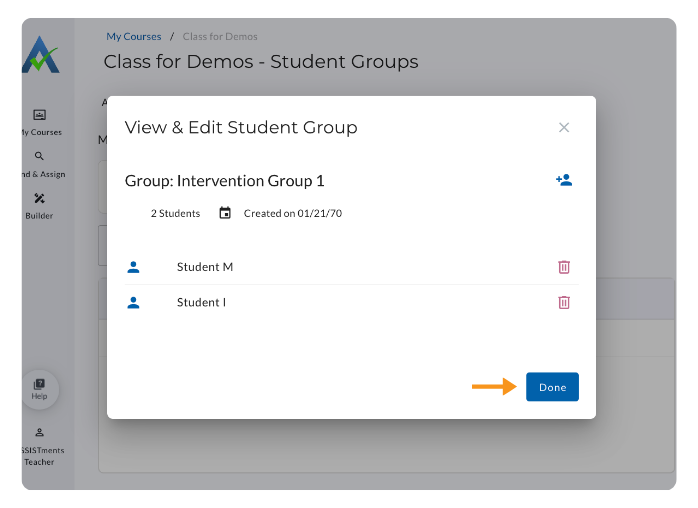Click the Group: Intervention Group 1 title
Viewport: 698px width, 508px height.
(x=224, y=181)
